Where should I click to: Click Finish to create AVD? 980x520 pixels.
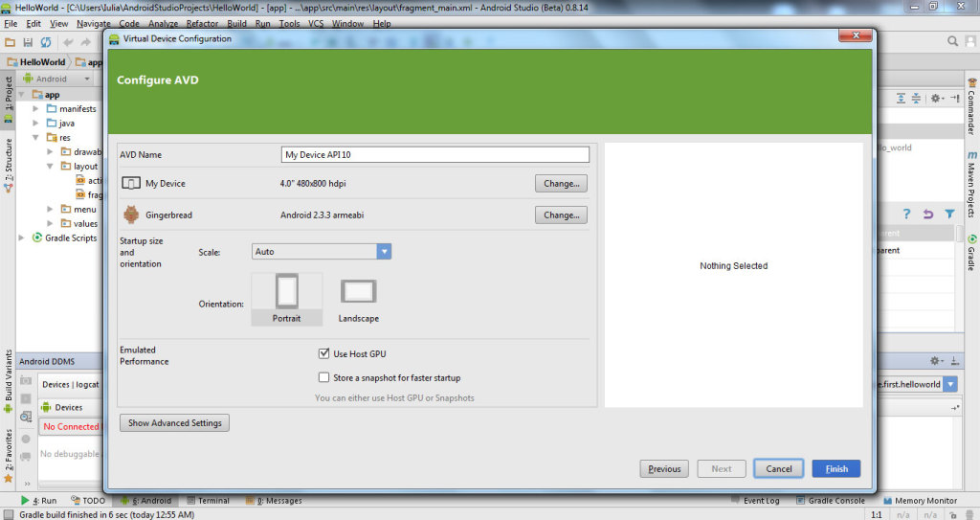[x=836, y=468]
